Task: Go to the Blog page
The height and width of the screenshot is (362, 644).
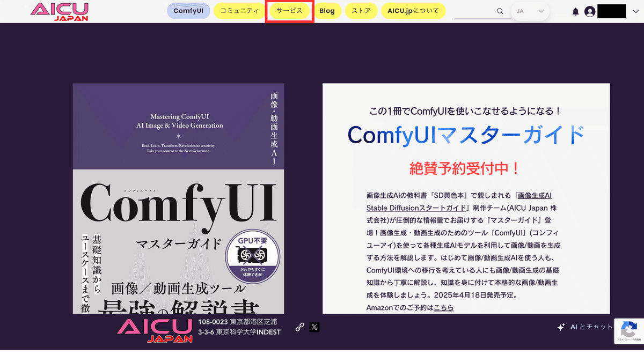Action: point(327,11)
